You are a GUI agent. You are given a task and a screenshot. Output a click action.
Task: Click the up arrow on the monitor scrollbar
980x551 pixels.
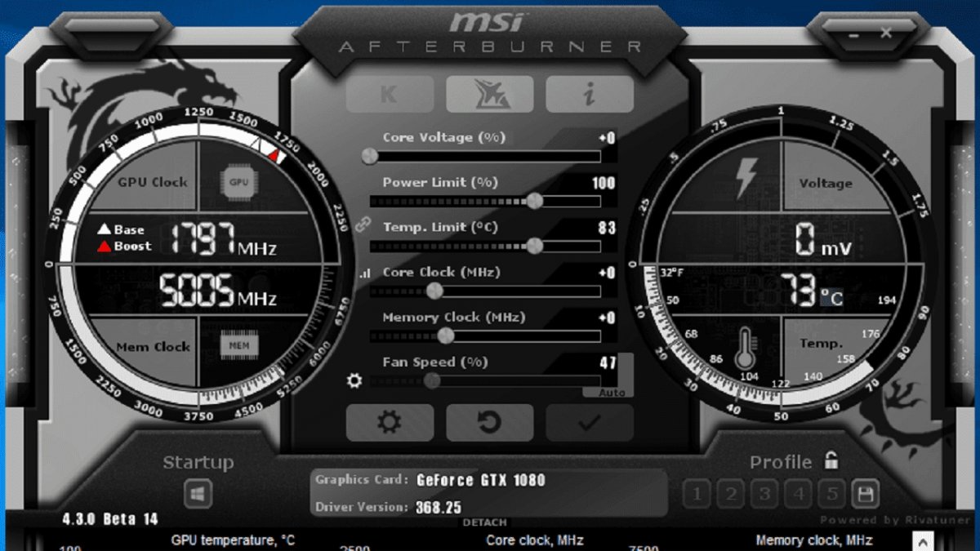pyautogui.click(x=924, y=541)
